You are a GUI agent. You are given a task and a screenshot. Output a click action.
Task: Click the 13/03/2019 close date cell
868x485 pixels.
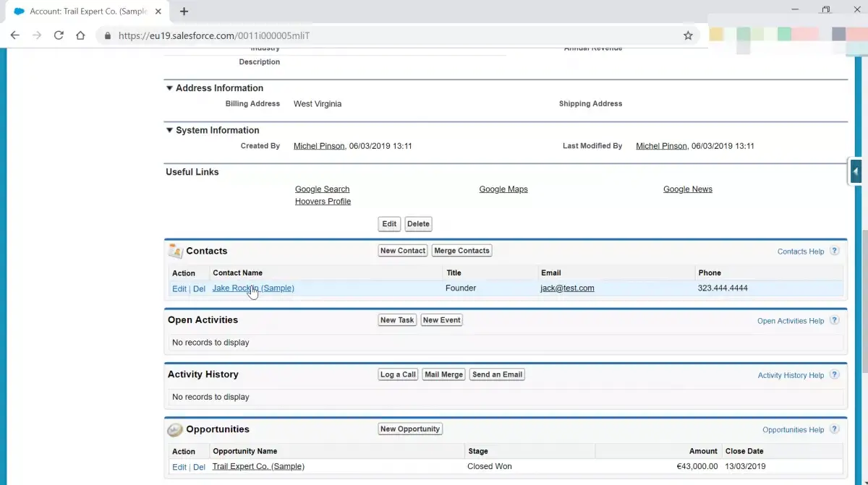746,467
